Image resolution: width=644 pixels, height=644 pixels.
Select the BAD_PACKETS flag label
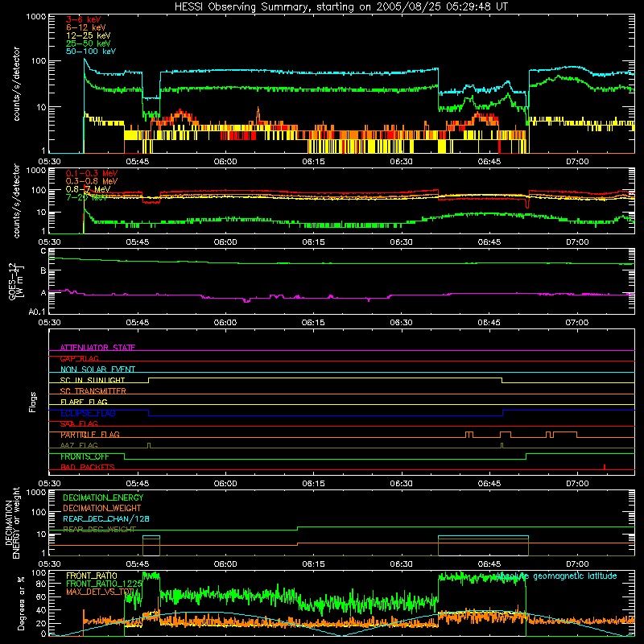pos(88,468)
